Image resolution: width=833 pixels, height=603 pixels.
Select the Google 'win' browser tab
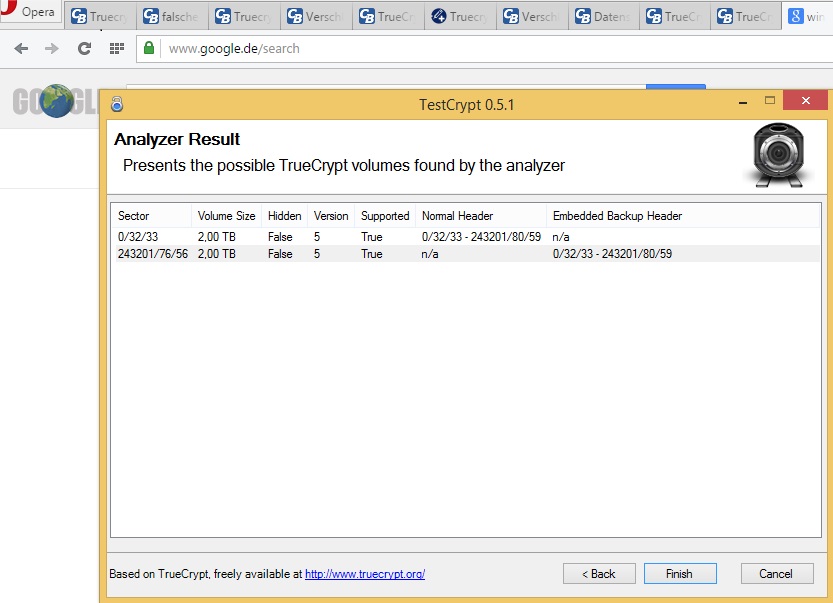[807, 17]
